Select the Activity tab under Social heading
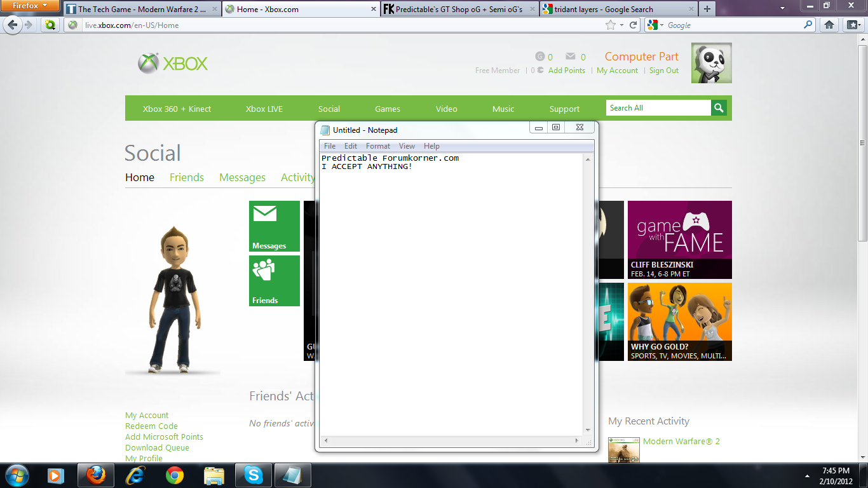868x488 pixels. point(298,177)
